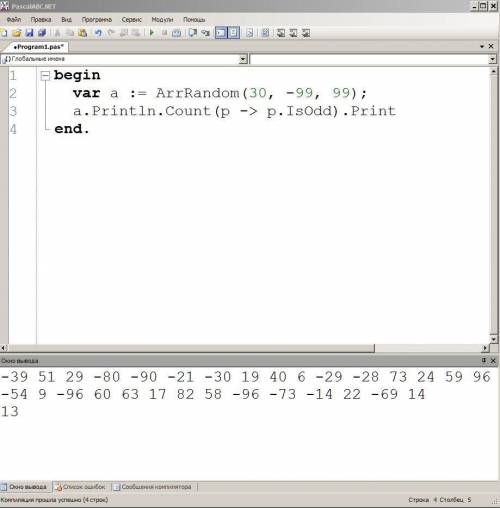Image resolution: width=500 pixels, height=508 pixels.
Task: Stop the running program with the stop icon
Action: [x=164, y=33]
